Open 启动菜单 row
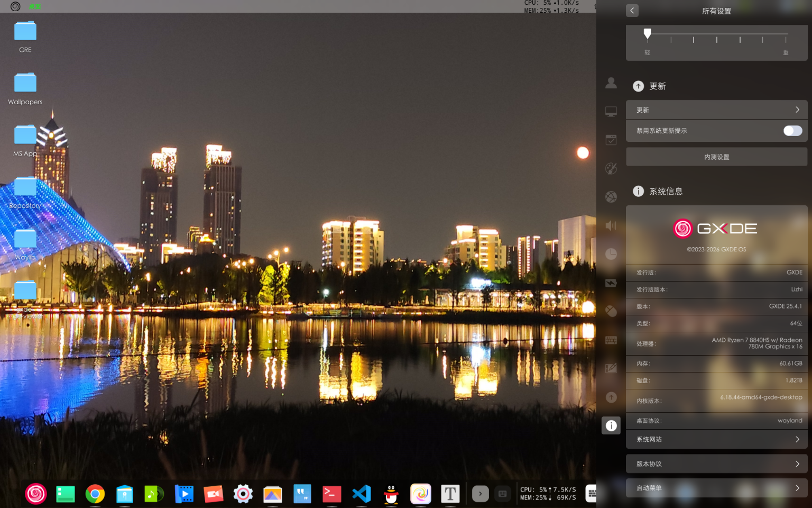 coord(716,488)
